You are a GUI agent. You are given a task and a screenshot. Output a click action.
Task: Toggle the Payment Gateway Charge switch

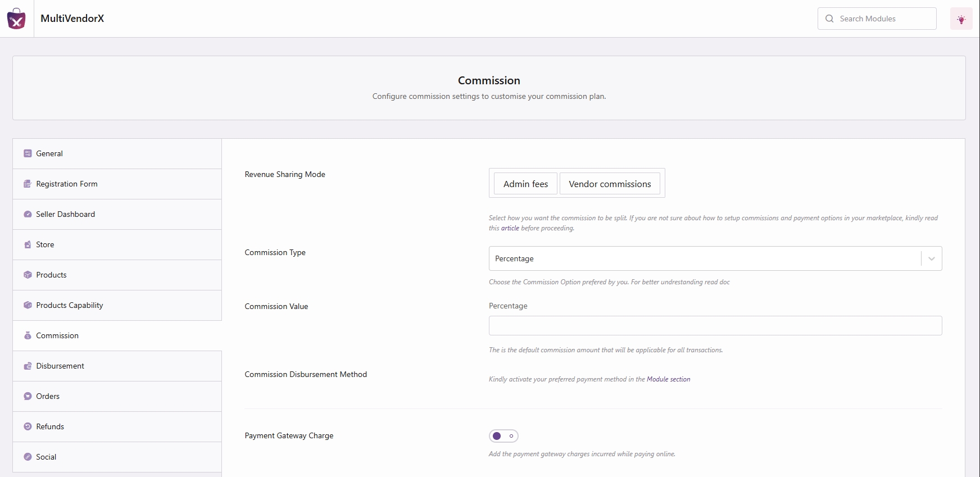coord(503,436)
